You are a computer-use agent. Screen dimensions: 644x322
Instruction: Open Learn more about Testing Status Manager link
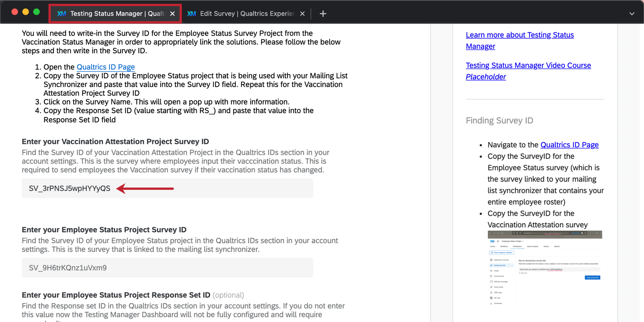(x=520, y=41)
